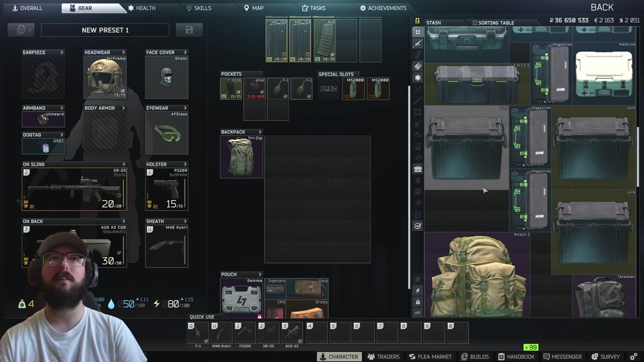Filter stash by ammo rounds icon

[418, 66]
